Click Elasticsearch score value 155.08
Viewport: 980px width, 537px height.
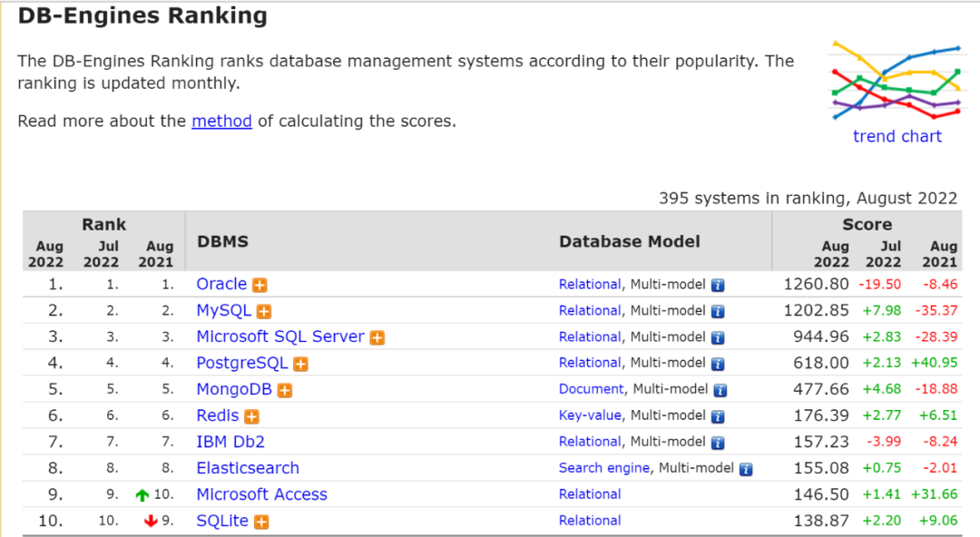(821, 468)
